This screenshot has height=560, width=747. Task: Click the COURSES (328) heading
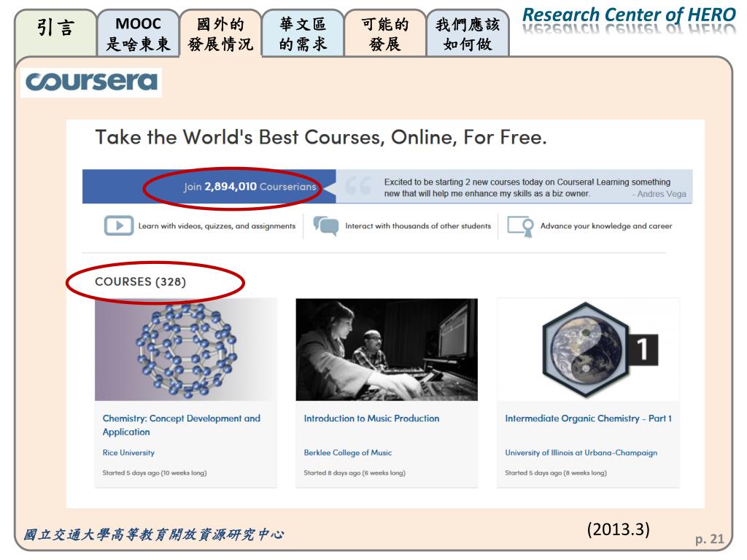140,281
